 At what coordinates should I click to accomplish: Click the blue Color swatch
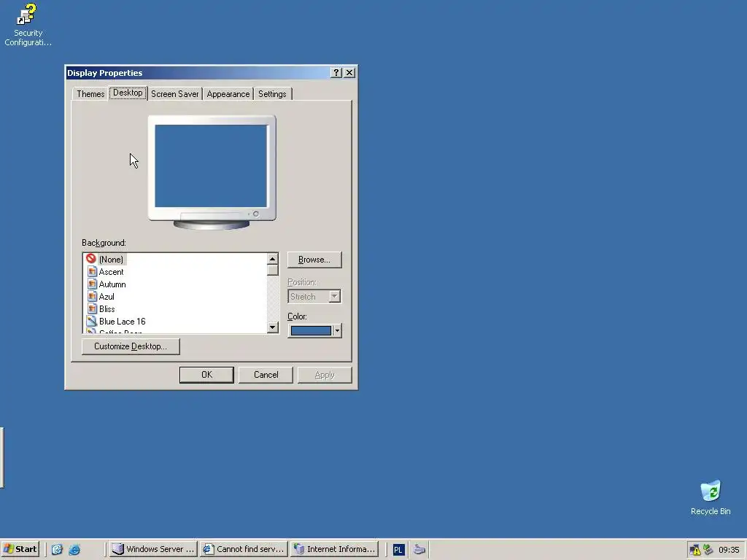click(311, 330)
